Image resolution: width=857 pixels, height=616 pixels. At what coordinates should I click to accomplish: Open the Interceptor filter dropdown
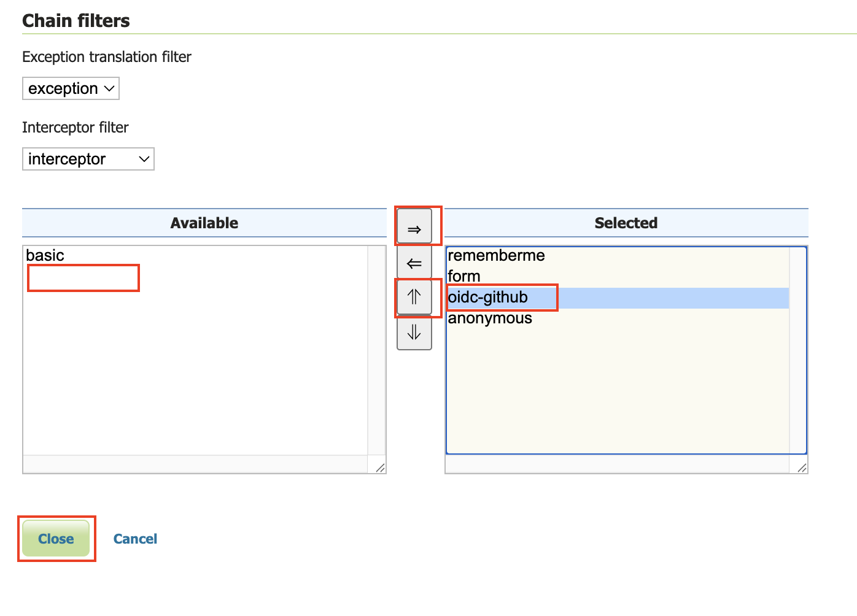pyautogui.click(x=88, y=159)
